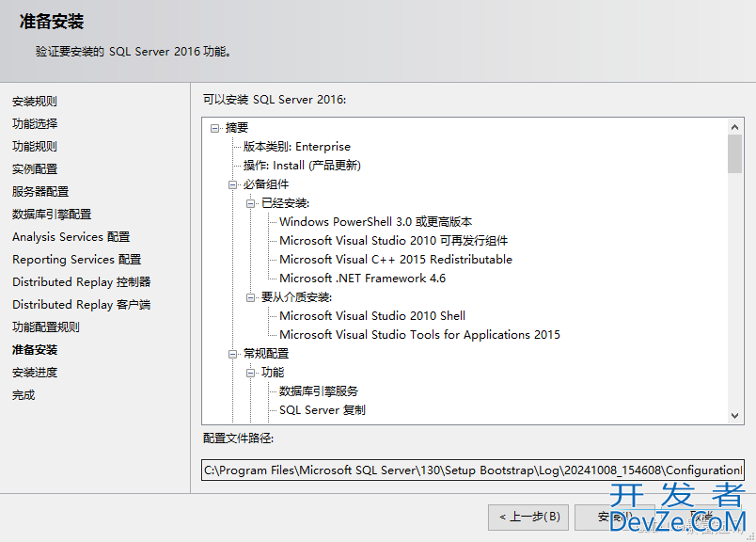Click the scrollbar down arrow

(734, 416)
